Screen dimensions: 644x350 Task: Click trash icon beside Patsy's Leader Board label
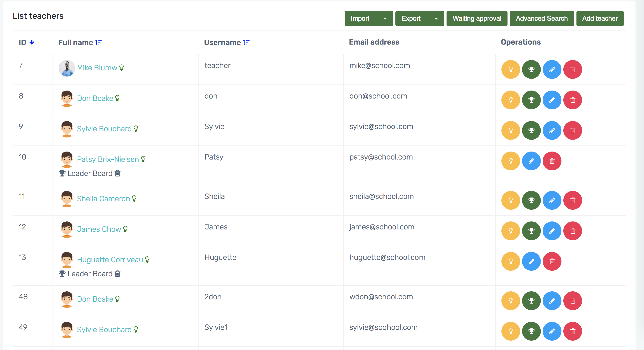click(117, 173)
